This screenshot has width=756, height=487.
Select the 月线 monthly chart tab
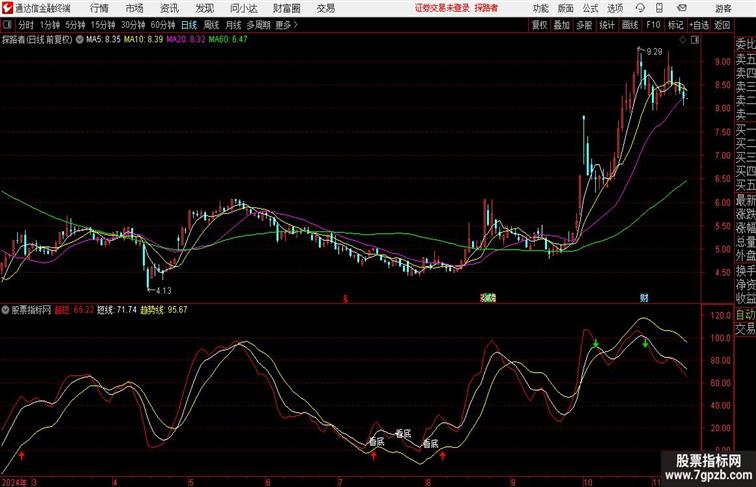pyautogui.click(x=233, y=25)
